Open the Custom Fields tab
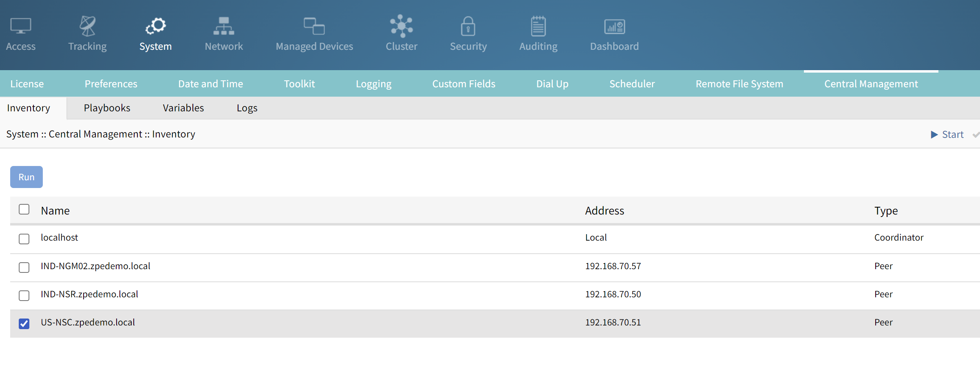Viewport: 980px width, 385px height. pos(464,84)
